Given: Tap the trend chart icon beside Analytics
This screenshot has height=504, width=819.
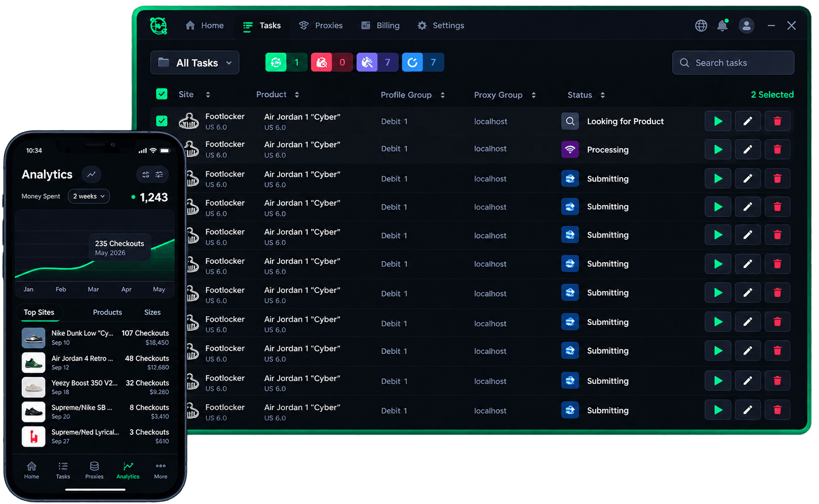Looking at the screenshot, I should [91, 175].
